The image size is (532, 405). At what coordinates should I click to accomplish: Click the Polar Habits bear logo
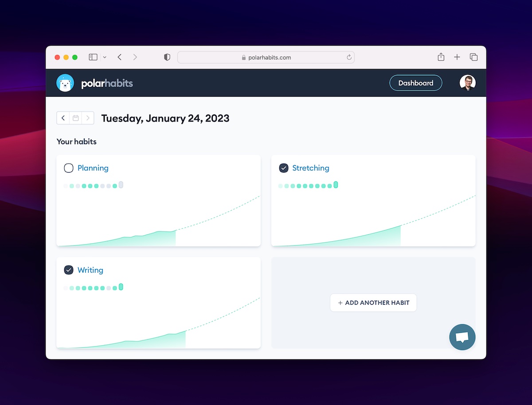[x=65, y=83]
